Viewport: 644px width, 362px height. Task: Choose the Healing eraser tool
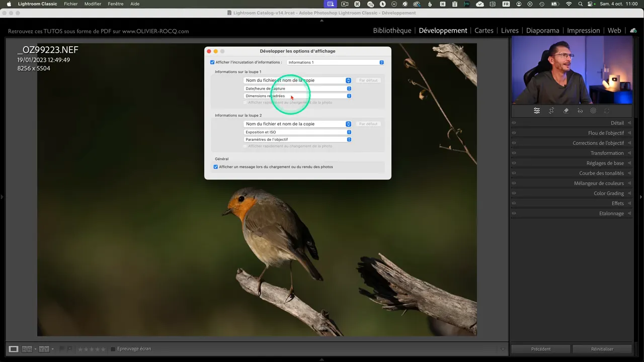[566, 111]
